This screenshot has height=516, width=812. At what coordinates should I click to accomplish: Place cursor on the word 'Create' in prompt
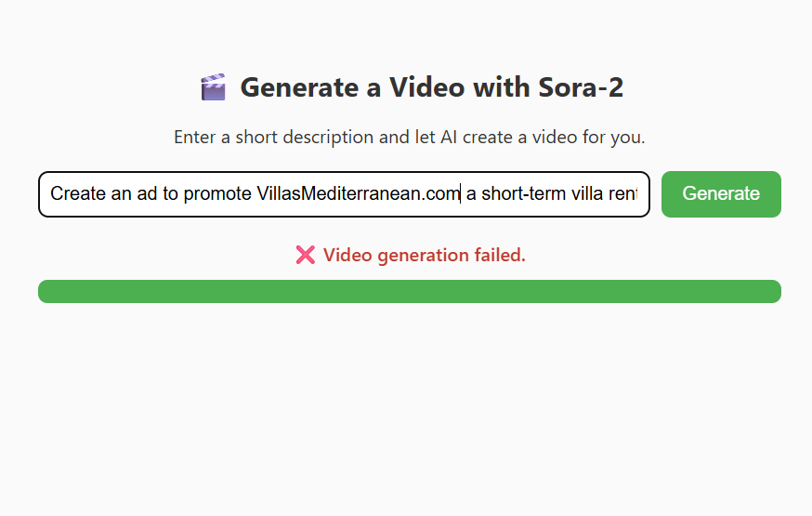[x=76, y=193]
